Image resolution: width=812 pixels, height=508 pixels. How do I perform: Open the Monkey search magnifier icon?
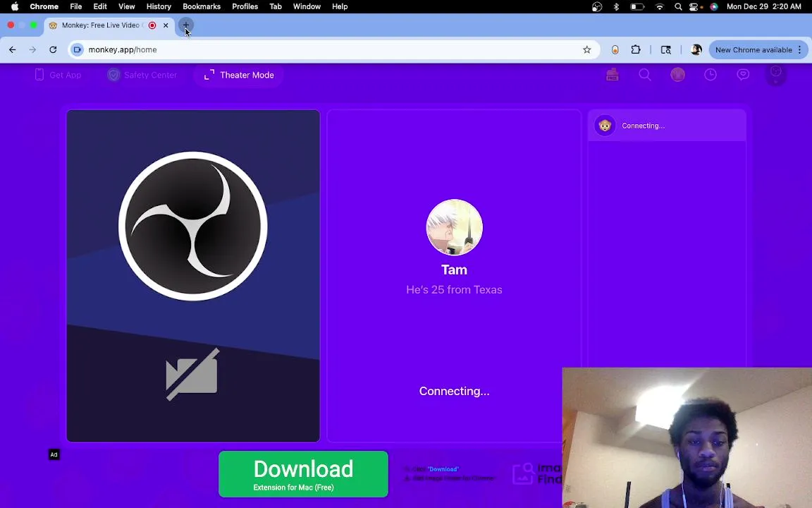click(645, 75)
